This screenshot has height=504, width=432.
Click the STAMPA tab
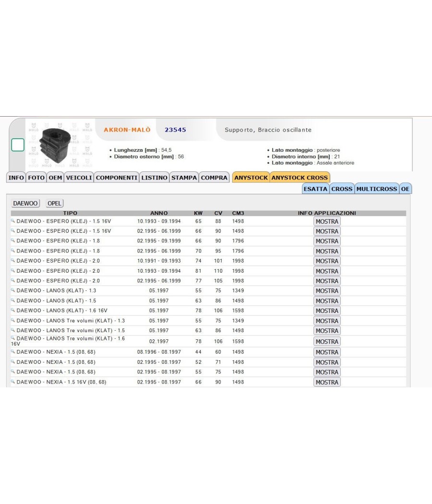click(x=184, y=178)
